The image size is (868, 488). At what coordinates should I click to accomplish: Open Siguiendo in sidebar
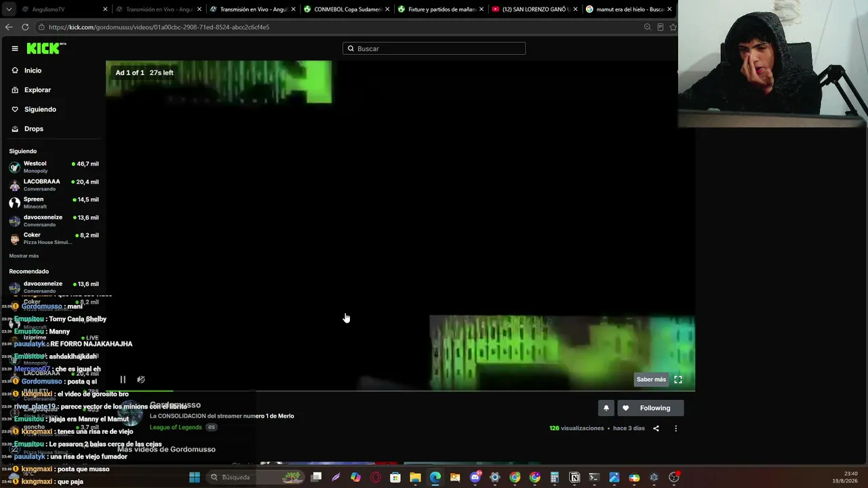[40, 109]
